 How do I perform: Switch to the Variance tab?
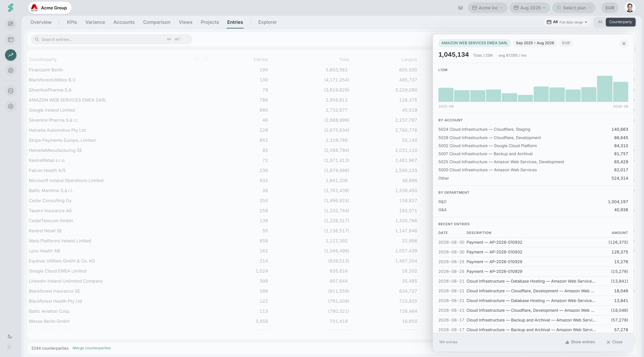95,22
